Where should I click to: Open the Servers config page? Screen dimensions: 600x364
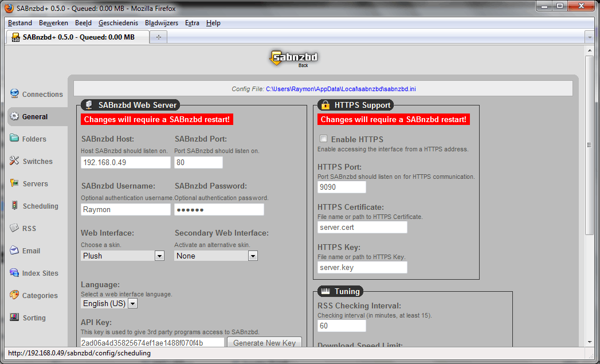click(35, 184)
